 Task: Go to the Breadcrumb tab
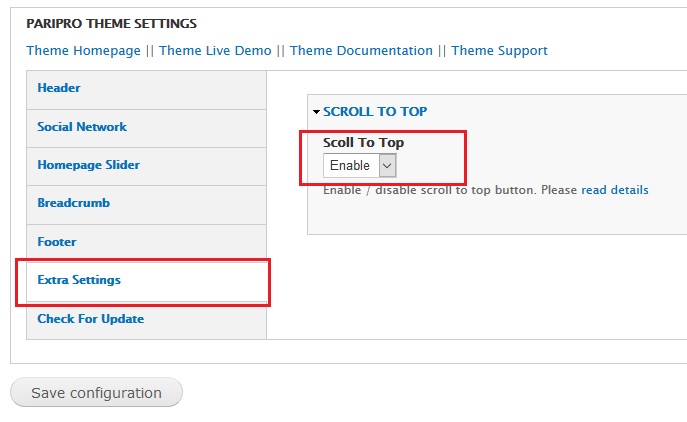(x=73, y=203)
